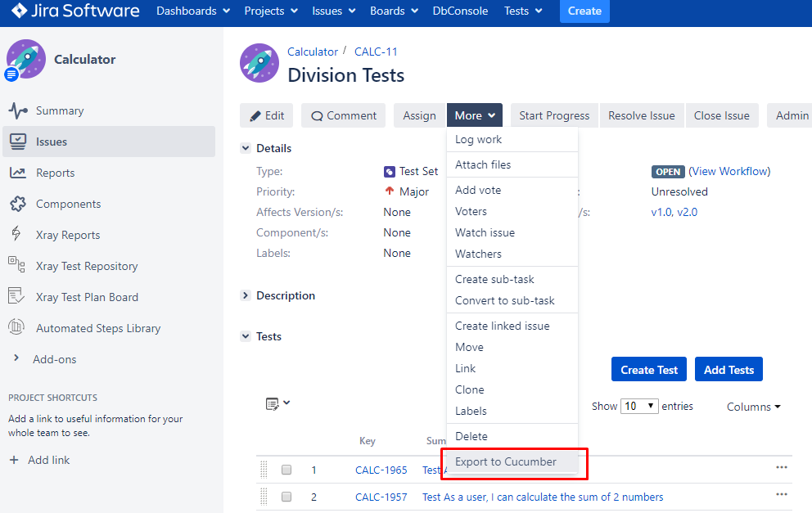Choose Delete in the More menu

[x=512, y=436]
